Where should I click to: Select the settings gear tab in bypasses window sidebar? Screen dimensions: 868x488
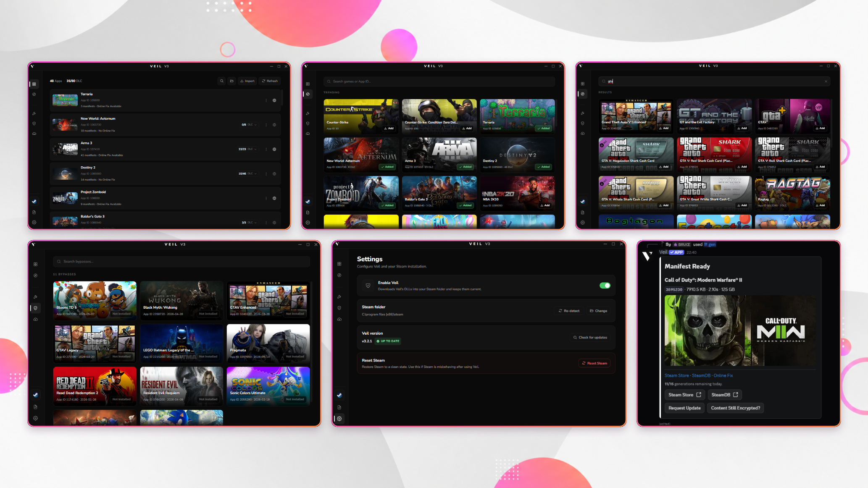36,418
